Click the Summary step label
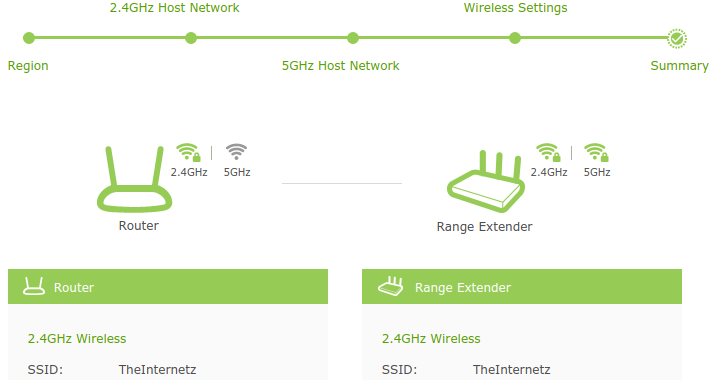Screen dimensions: 723x380 680,66
